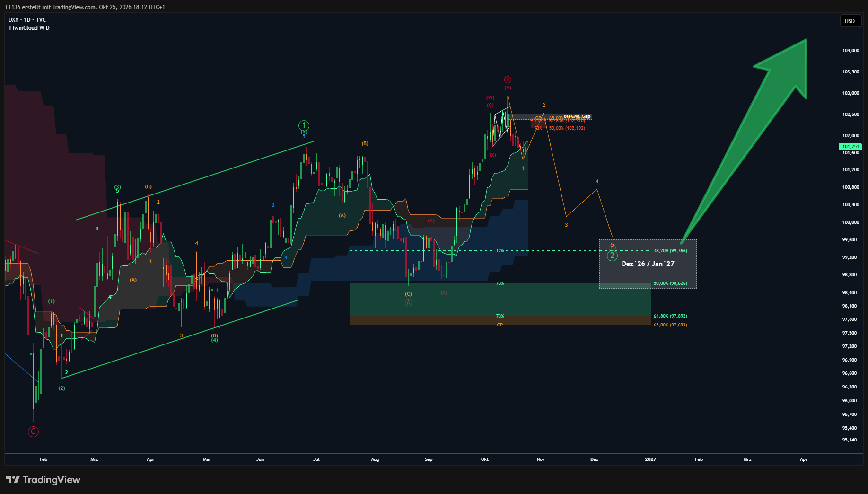Click the 102,500 price axis label
Image resolution: width=868 pixels, height=494 pixels.
pos(850,115)
